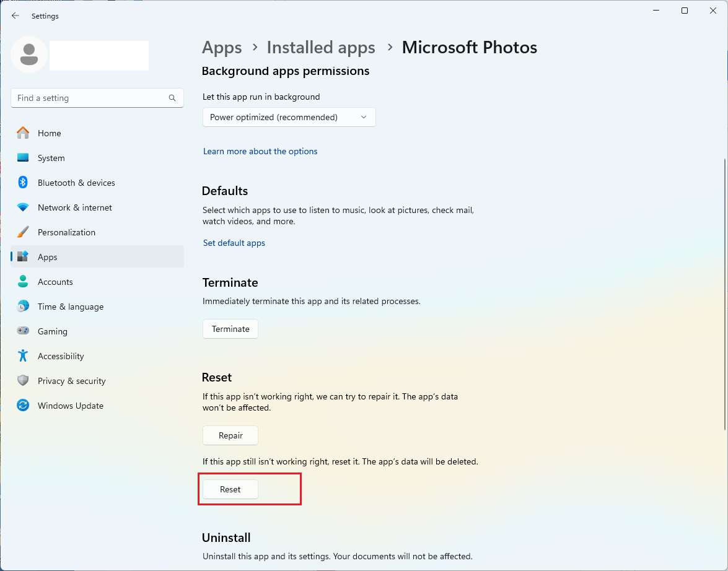Click Set default apps link
The width and height of the screenshot is (728, 571).
(x=234, y=243)
